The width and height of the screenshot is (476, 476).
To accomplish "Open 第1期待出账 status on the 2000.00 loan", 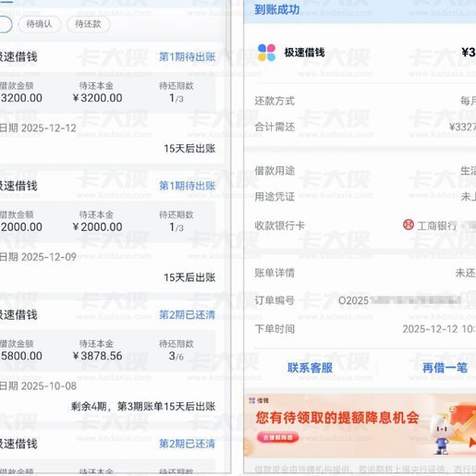I will pos(187,186).
